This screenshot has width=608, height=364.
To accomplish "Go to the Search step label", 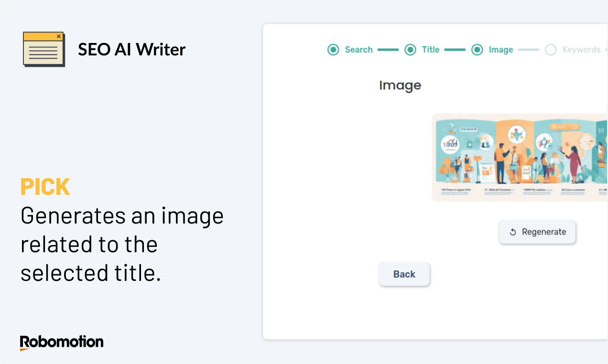I will (x=358, y=50).
